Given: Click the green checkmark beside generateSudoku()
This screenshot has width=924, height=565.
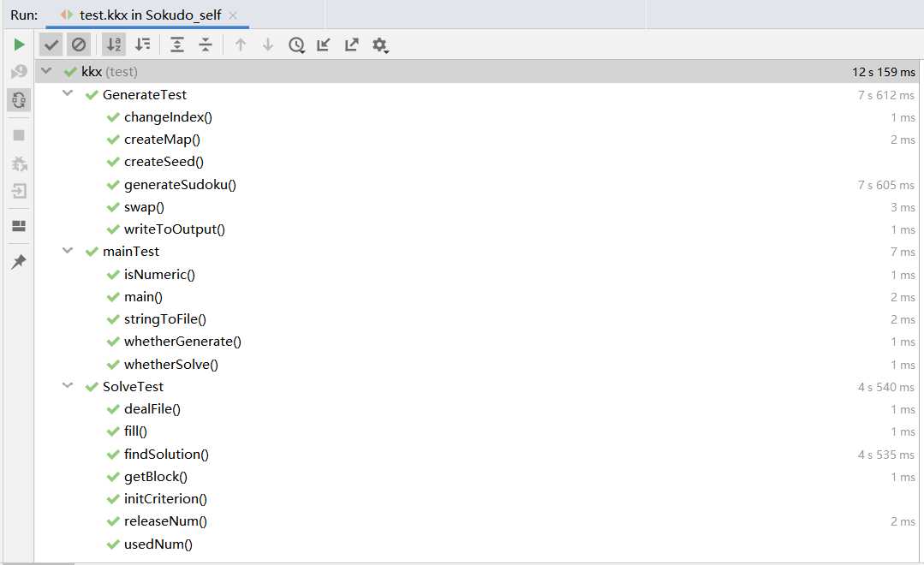Looking at the screenshot, I should click(113, 185).
